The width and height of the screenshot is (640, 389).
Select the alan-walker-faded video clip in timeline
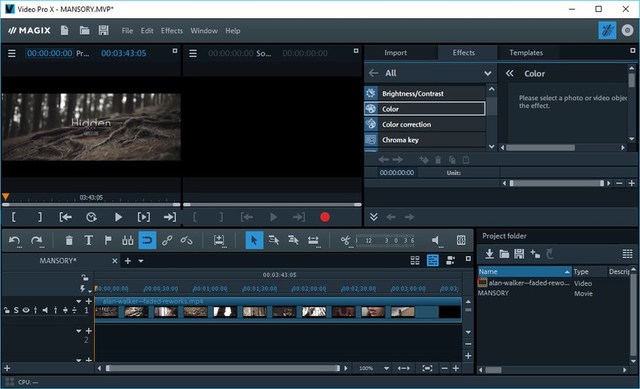(278, 309)
